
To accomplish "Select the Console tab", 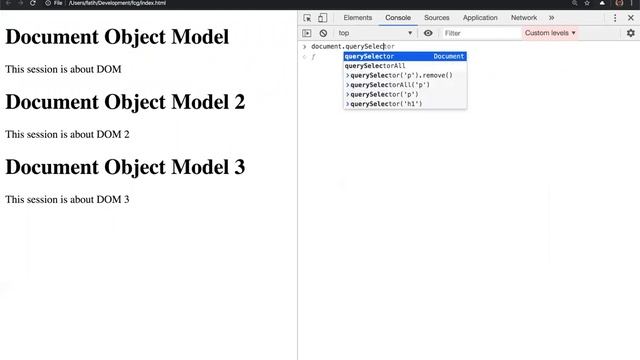I will pos(398,18).
